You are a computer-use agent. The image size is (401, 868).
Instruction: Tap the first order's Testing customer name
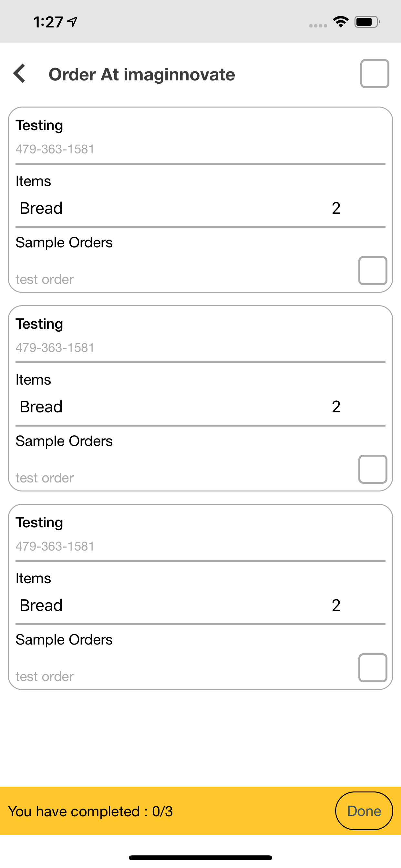(39, 125)
